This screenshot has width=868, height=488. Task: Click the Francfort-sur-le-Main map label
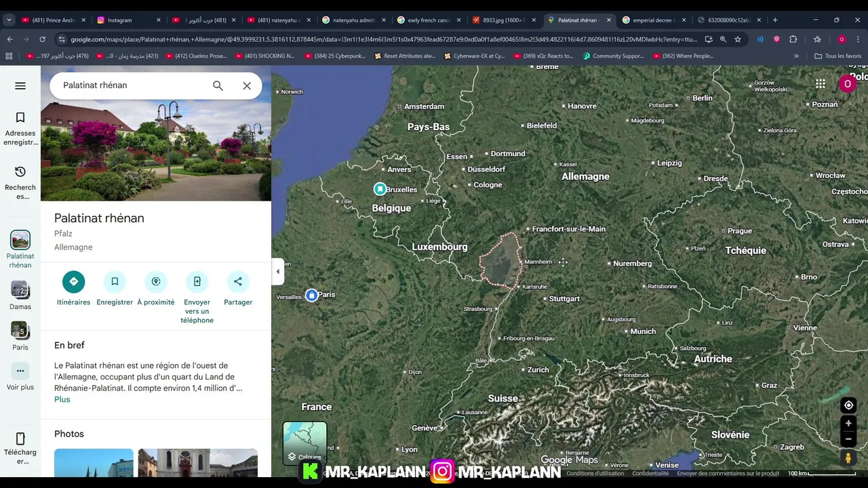(x=568, y=229)
